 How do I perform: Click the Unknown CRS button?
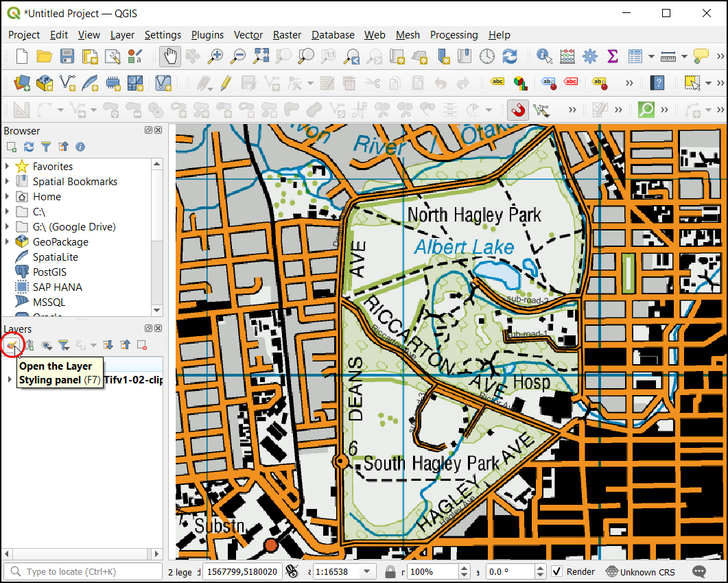(x=640, y=571)
